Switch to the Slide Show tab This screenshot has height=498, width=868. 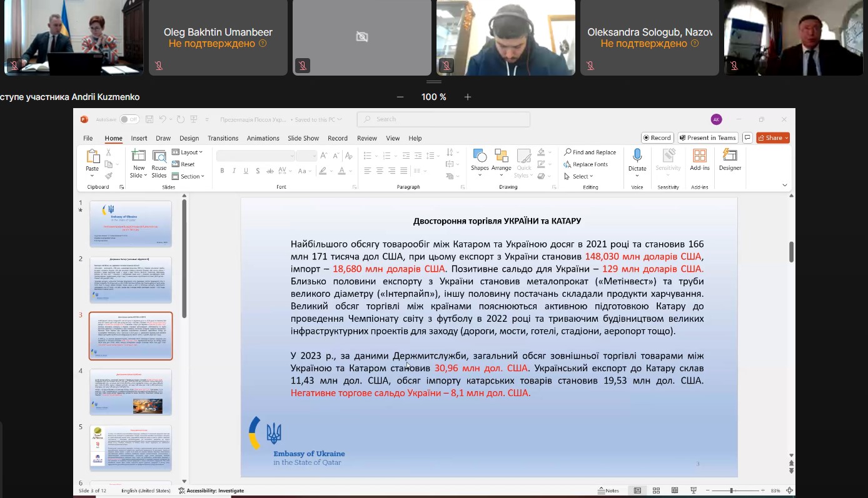click(303, 138)
